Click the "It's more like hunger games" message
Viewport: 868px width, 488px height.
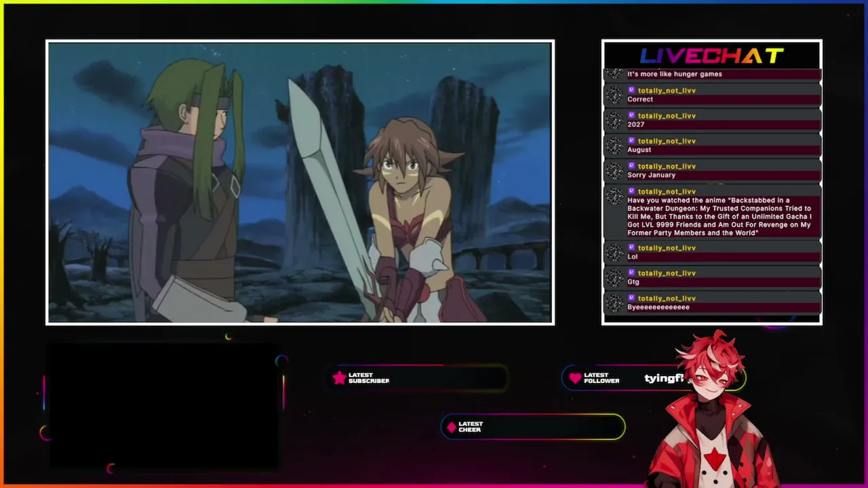675,74
